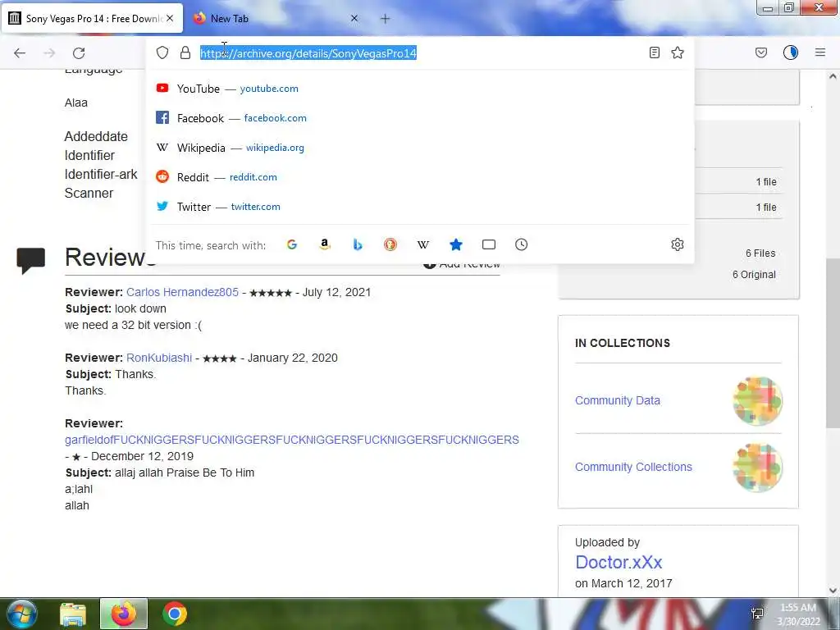Image resolution: width=840 pixels, height=630 pixels.
Task: Select Reddit suggestion in dropdown
Action: click(x=420, y=177)
